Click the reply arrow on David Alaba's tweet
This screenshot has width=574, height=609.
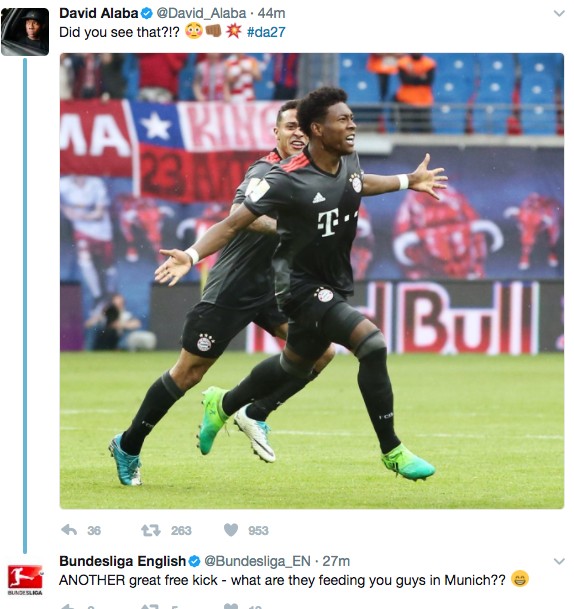(69, 530)
